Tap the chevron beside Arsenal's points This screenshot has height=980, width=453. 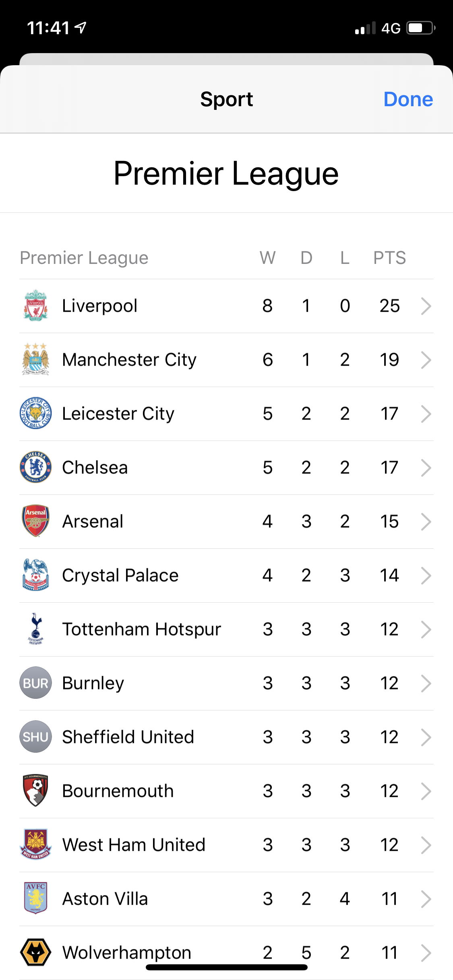pos(426,521)
